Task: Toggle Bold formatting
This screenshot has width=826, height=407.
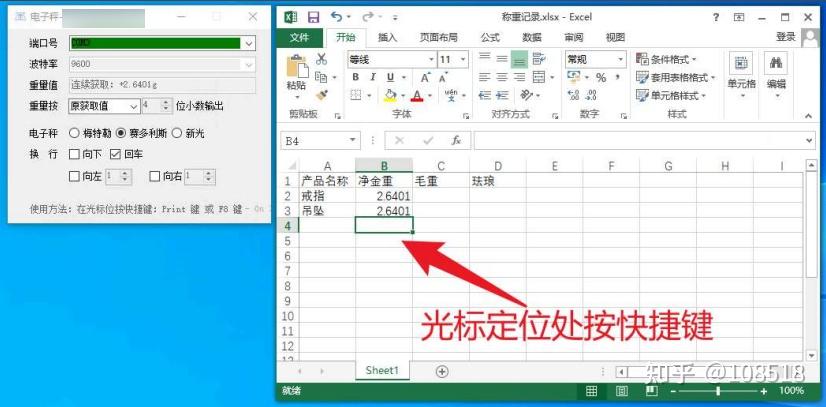Action: pyautogui.click(x=355, y=77)
